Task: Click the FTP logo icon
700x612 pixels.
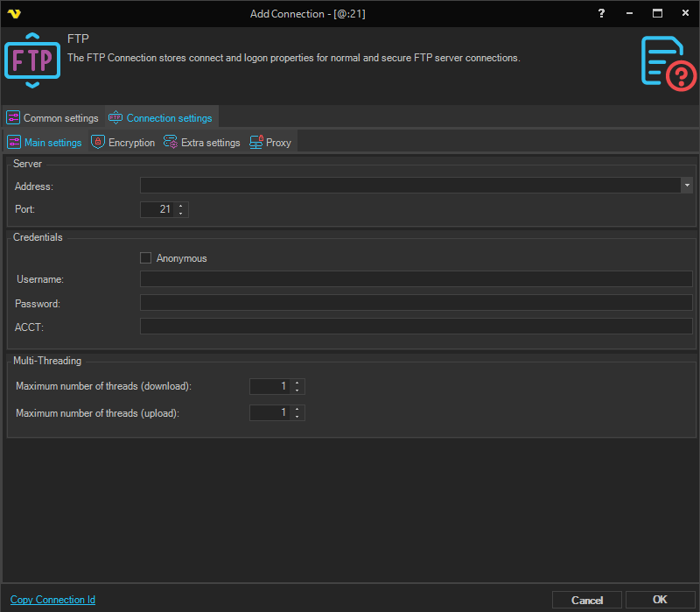Action: coord(33,60)
